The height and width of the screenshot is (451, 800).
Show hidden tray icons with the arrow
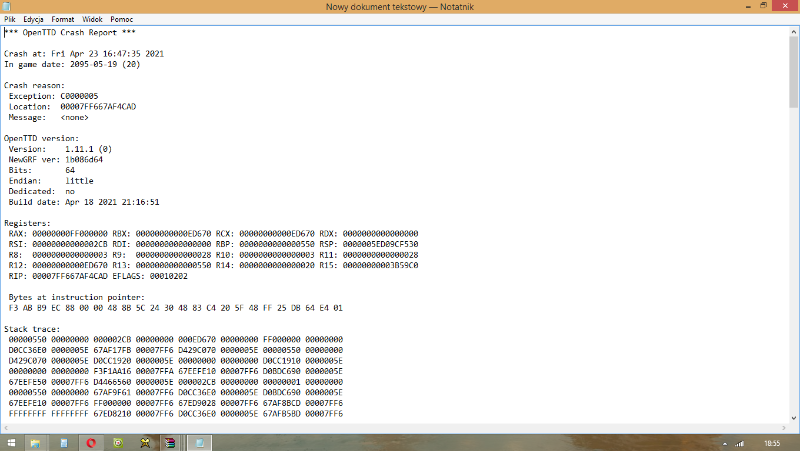tap(724, 444)
